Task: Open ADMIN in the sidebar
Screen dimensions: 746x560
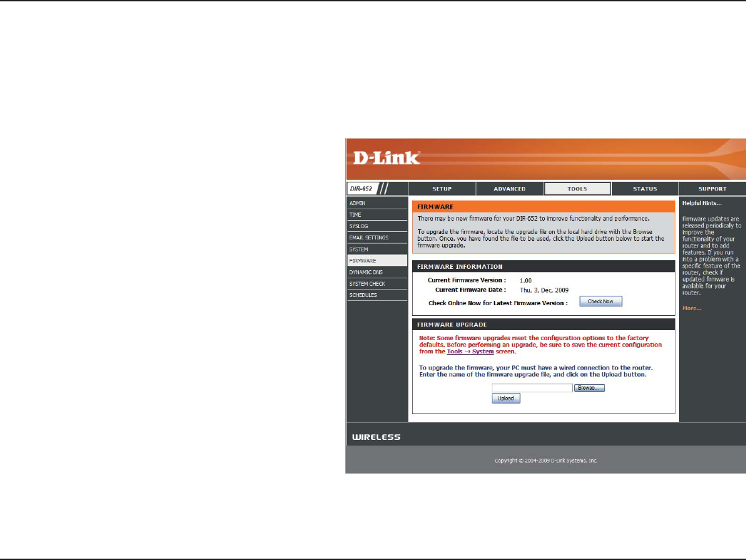Action: point(377,203)
